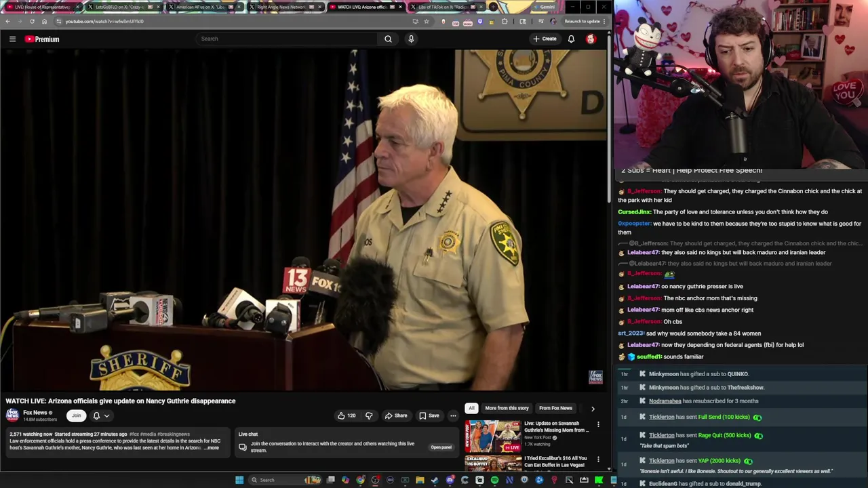The height and width of the screenshot is (488, 868).
Task: Click the YouTube search input field
Action: pyautogui.click(x=288, y=39)
